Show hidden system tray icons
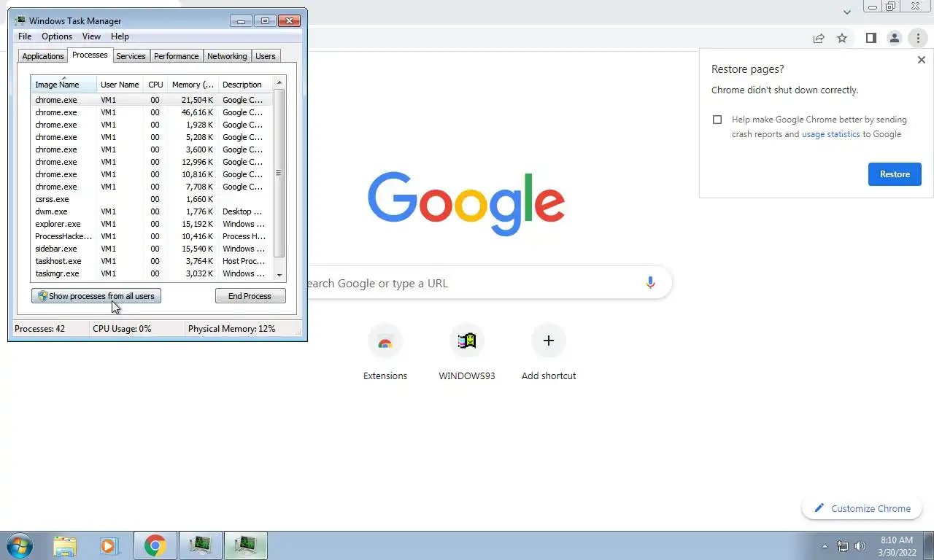Screen dimensions: 934x560 (x=825, y=546)
